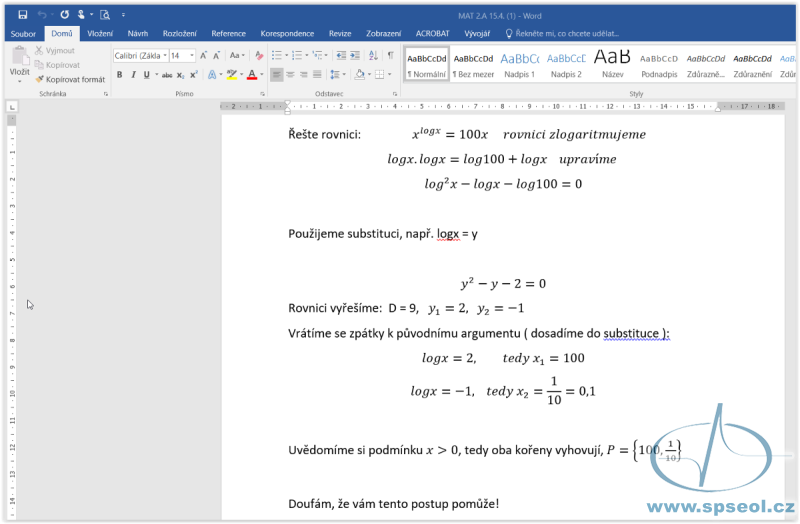
Task: Click the Save icon in quick access toolbar
Action: 23,15
